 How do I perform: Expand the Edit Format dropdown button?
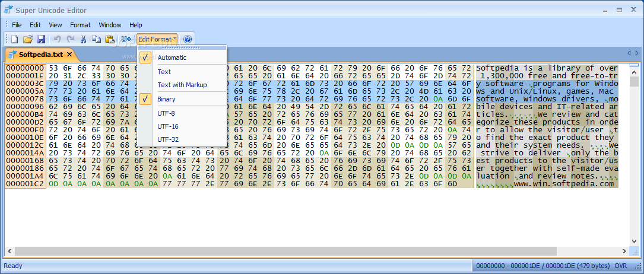click(x=157, y=39)
